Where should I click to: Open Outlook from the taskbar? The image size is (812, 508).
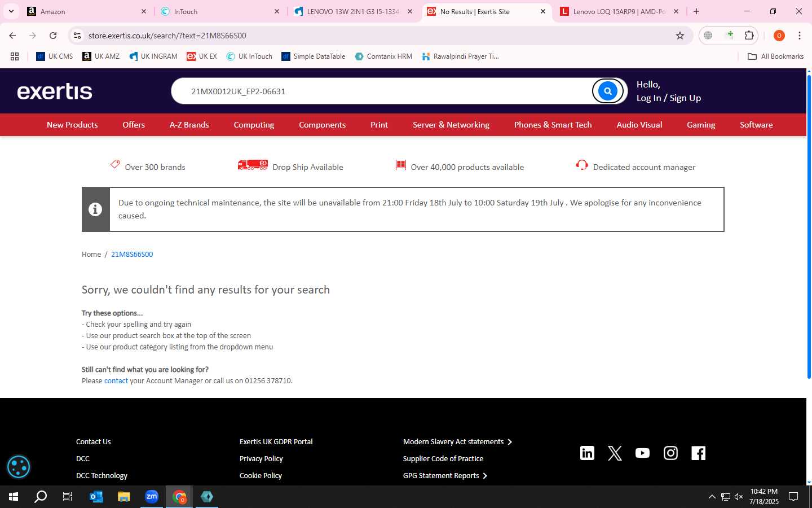(96, 497)
